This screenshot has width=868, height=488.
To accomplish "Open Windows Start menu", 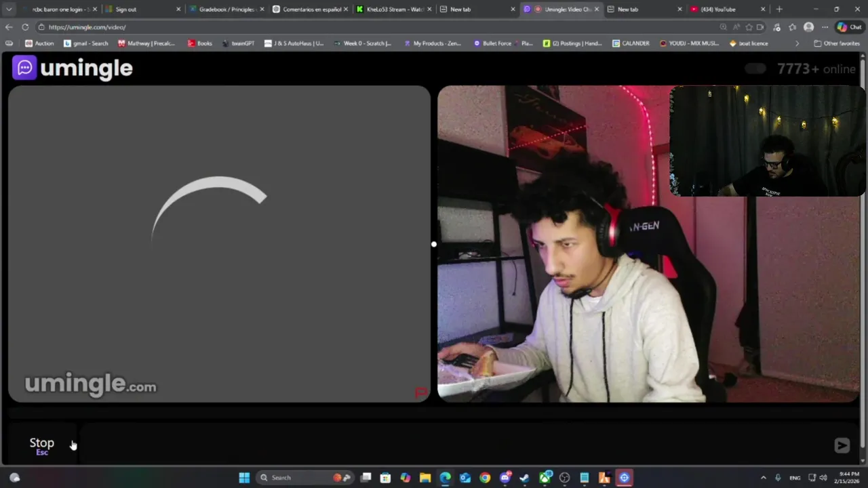I will tap(244, 478).
